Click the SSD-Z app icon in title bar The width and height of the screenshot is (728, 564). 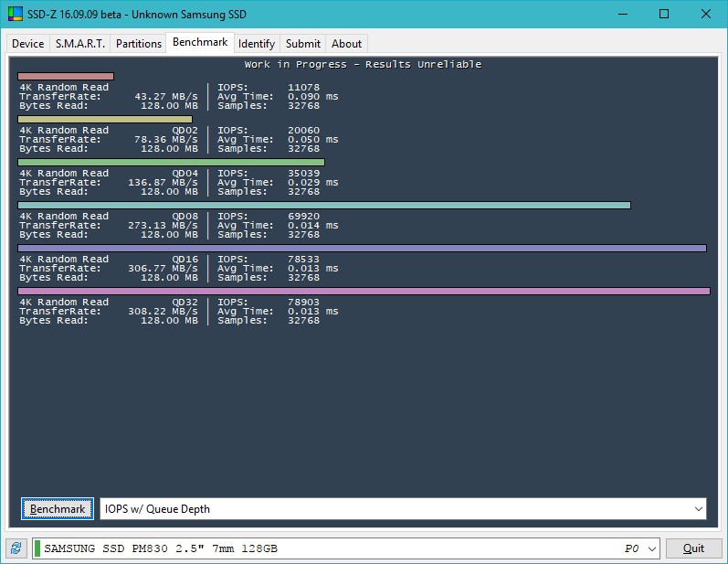(x=15, y=14)
